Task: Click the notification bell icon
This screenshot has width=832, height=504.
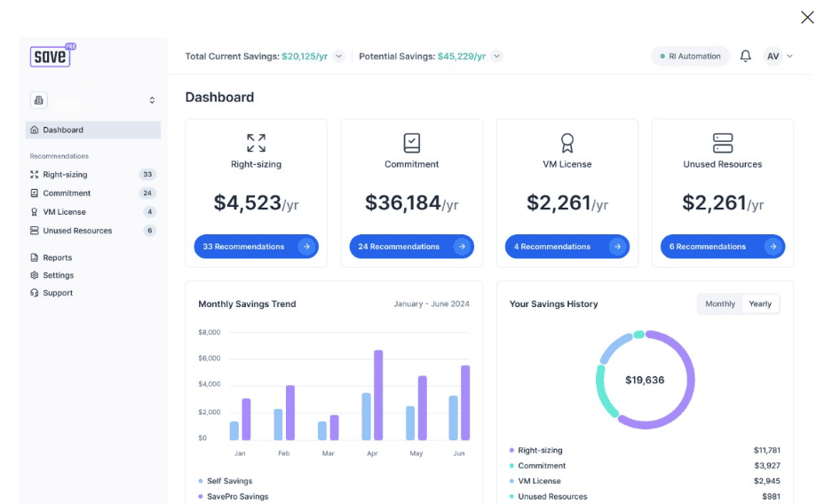Action: [x=745, y=56]
